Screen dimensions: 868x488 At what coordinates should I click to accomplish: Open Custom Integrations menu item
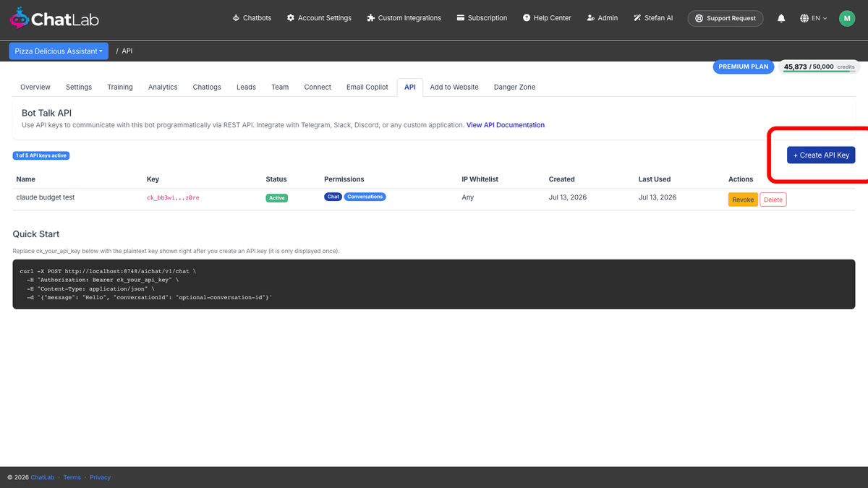pos(404,18)
